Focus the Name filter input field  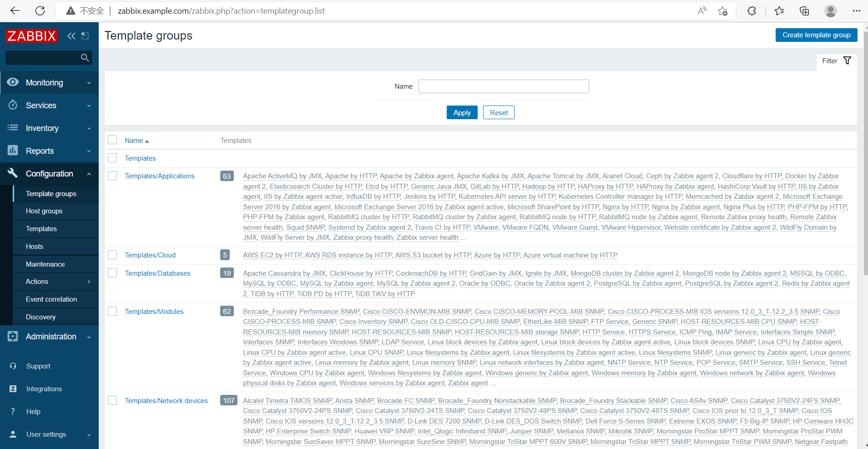tap(504, 86)
